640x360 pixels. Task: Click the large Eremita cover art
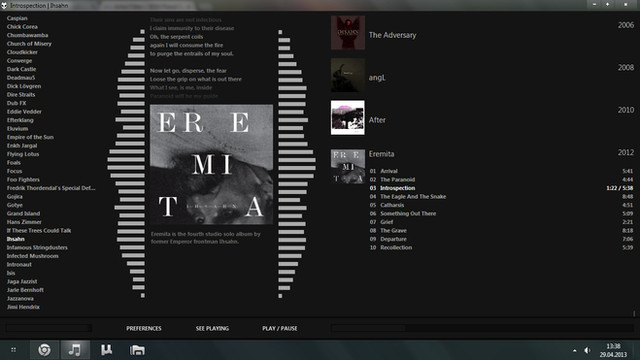pyautogui.click(x=211, y=164)
